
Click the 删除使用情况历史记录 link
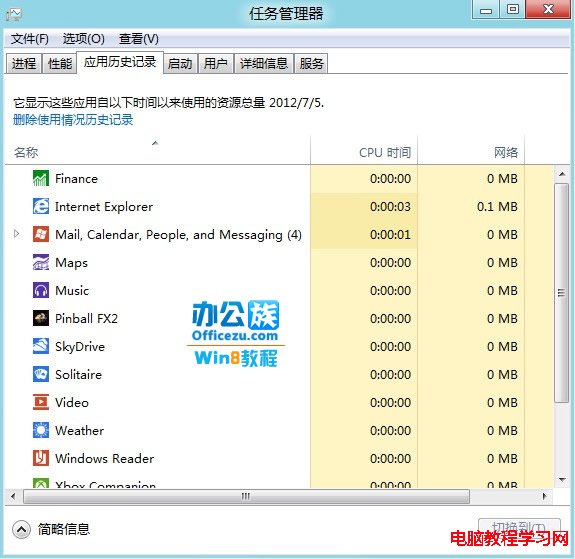pos(73,120)
